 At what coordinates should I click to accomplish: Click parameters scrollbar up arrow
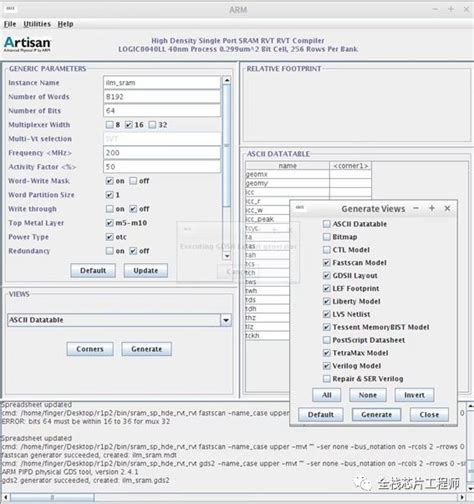[x=227, y=80]
